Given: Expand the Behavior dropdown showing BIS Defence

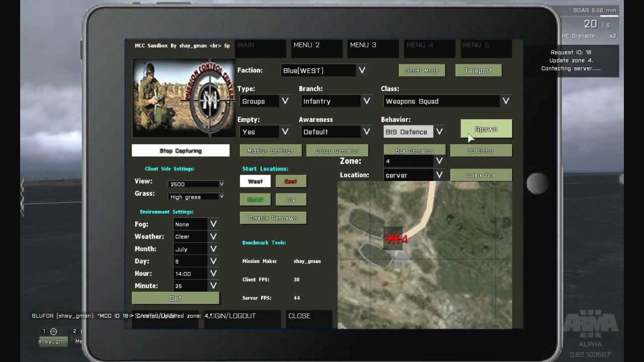Looking at the screenshot, I should pyautogui.click(x=414, y=132).
